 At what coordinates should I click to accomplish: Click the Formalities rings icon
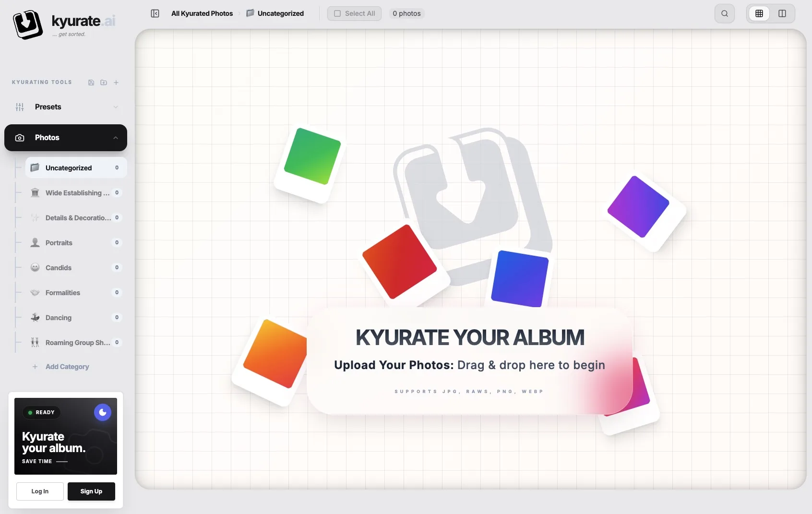[35, 292]
